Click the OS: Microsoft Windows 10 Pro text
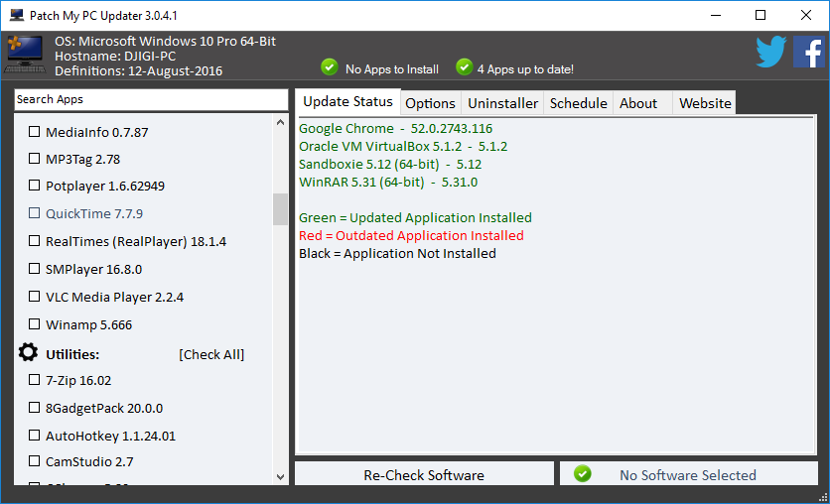This screenshot has width=830, height=504. [x=165, y=42]
